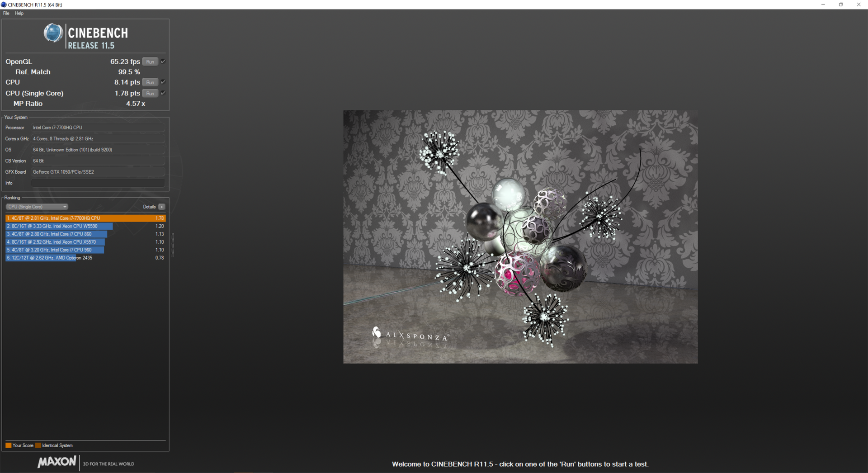Click the Info input field
The height and width of the screenshot is (473, 868).
coord(98,183)
